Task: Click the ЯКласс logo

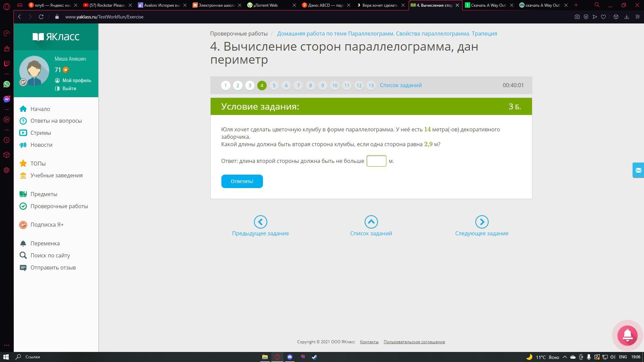Action: (x=56, y=37)
